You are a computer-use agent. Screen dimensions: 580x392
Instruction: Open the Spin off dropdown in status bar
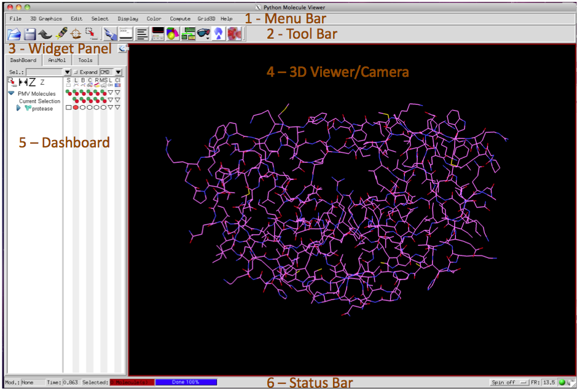tap(509, 382)
